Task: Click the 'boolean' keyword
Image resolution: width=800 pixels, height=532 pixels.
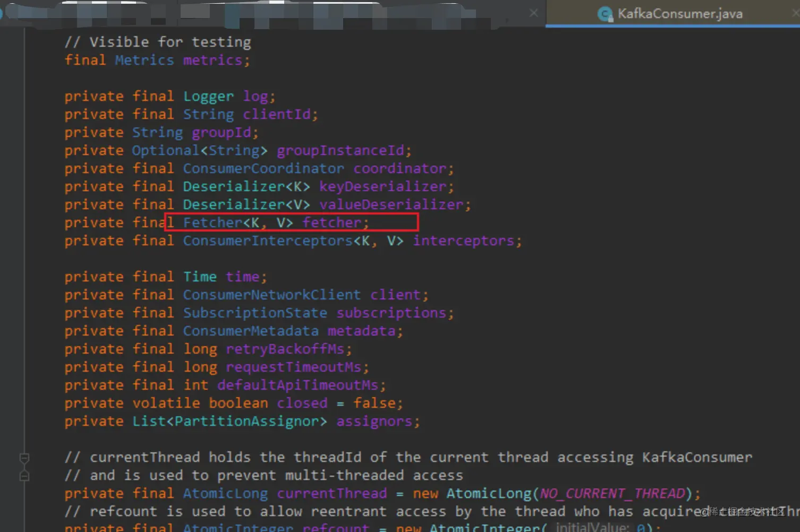Action: [x=238, y=403]
